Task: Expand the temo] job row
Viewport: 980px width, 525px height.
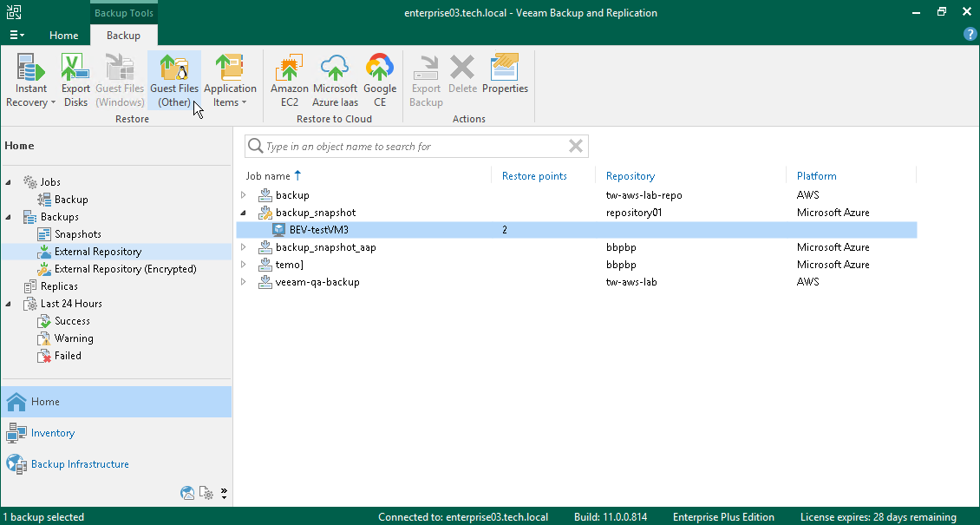Action: point(244,265)
